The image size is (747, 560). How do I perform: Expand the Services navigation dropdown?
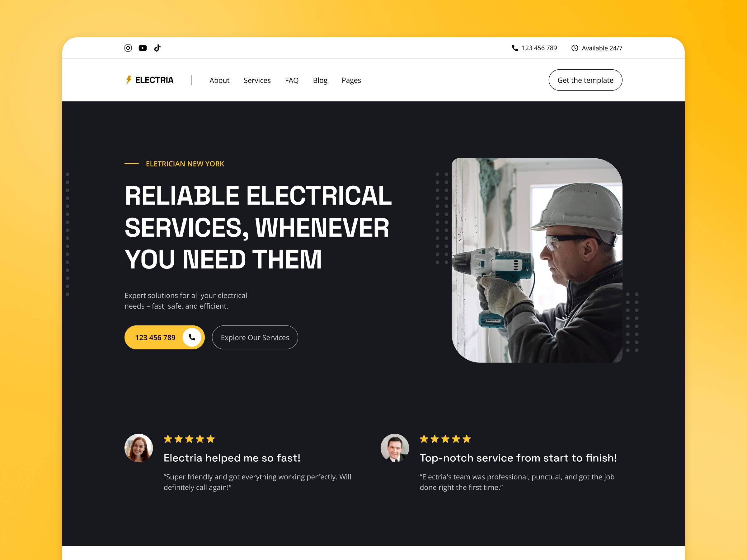[257, 80]
